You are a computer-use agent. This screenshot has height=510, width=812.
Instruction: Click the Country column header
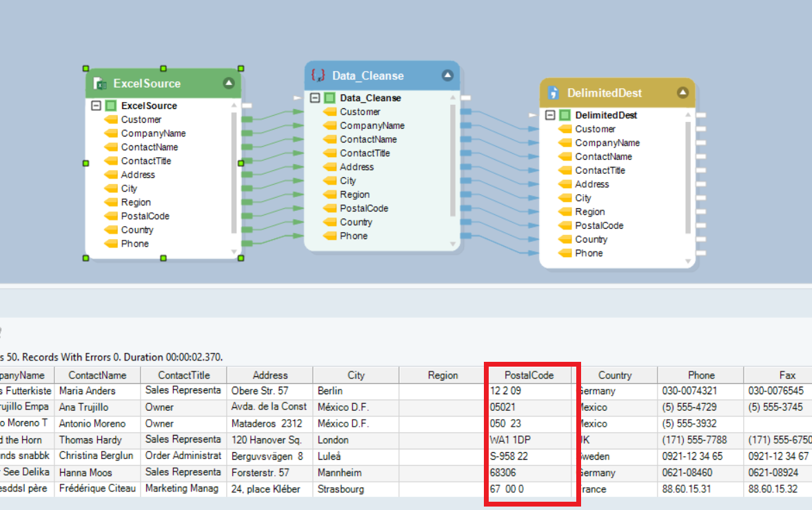click(616, 375)
